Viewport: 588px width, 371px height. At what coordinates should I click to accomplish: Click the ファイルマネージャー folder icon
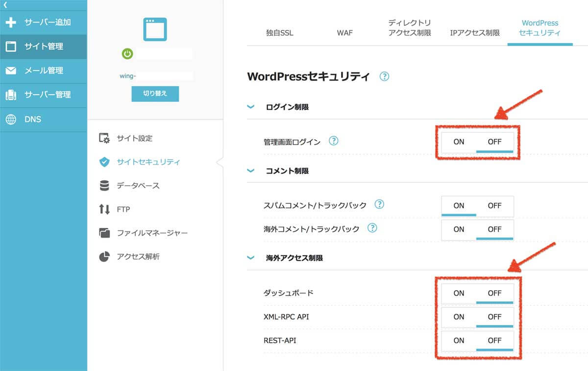pos(104,233)
